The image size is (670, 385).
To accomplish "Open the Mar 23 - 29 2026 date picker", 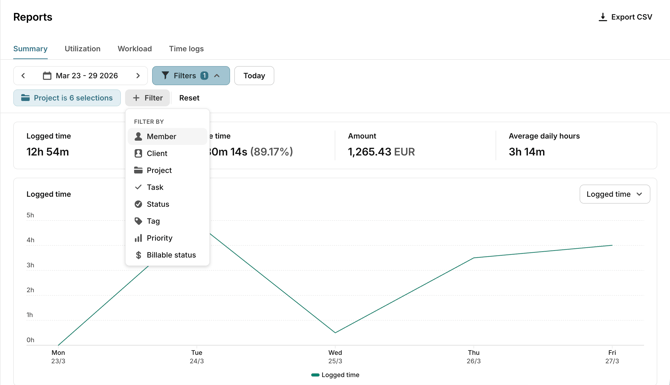I will 80,76.
